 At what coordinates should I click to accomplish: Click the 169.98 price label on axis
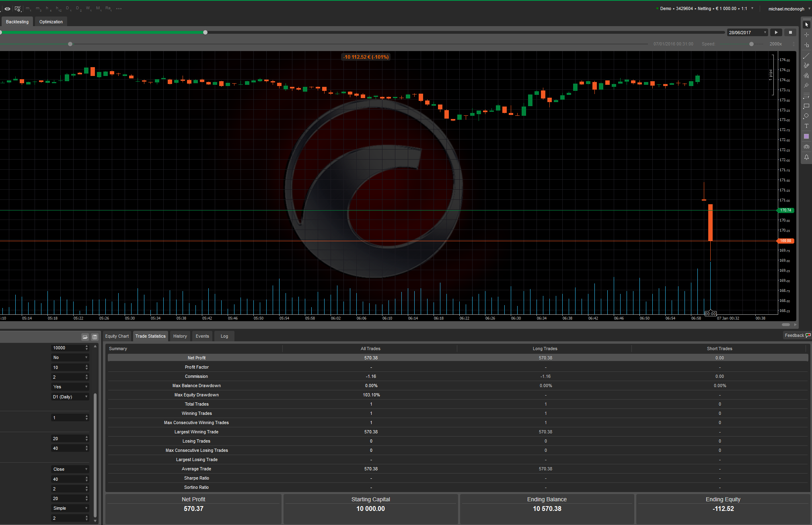[x=785, y=241]
